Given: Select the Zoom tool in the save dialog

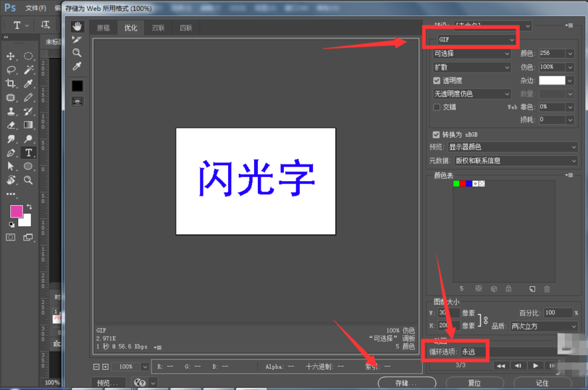Looking at the screenshot, I should (77, 53).
